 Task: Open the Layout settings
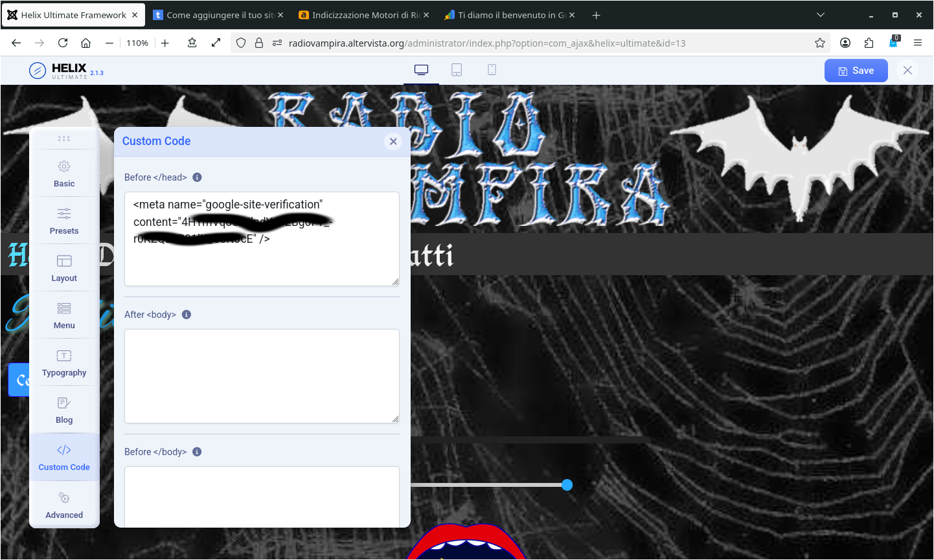(x=64, y=268)
